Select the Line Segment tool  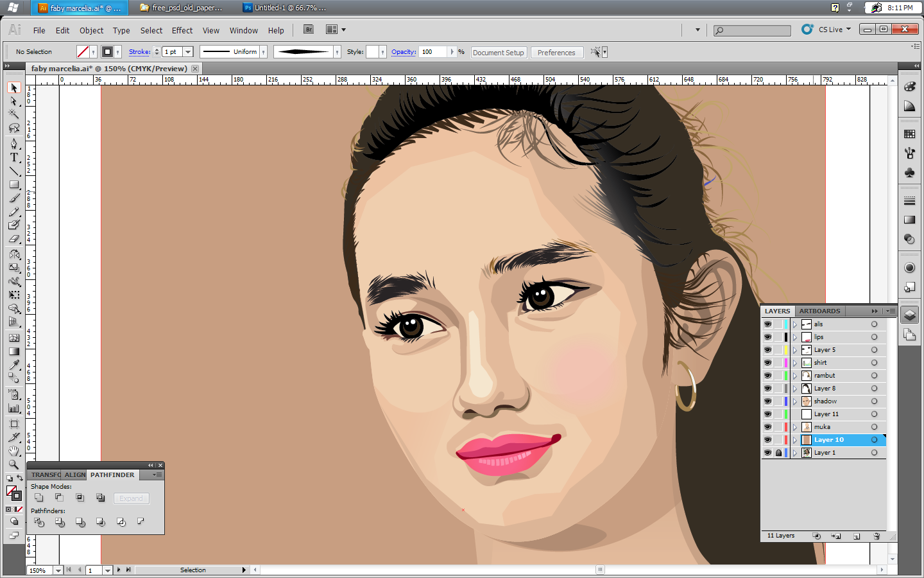[x=14, y=171]
